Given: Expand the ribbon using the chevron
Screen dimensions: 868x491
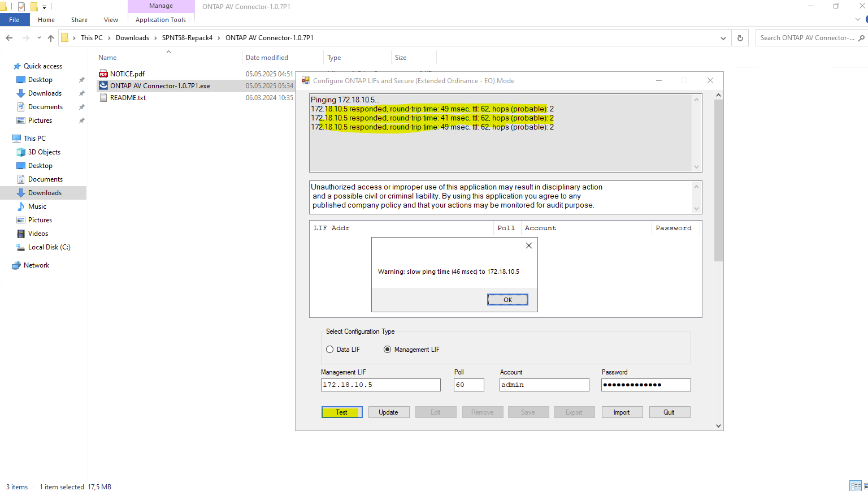Looking at the screenshot, I should [857, 20].
